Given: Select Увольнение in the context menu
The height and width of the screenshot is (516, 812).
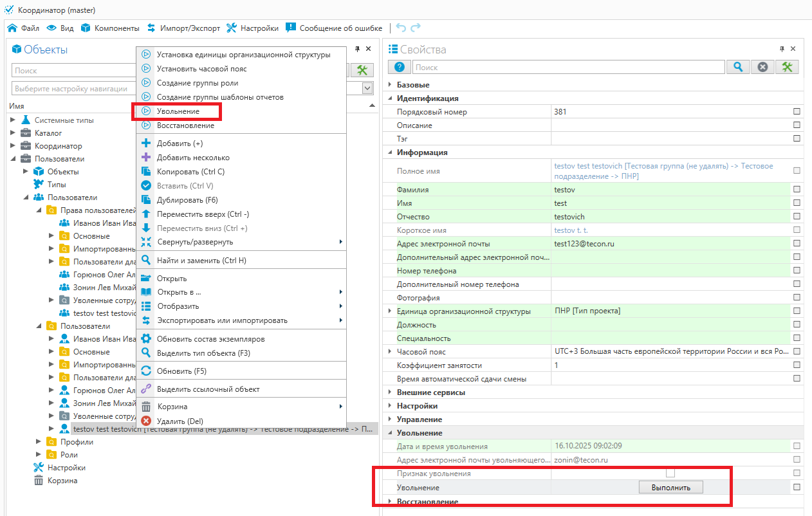Looking at the screenshot, I should 178,111.
